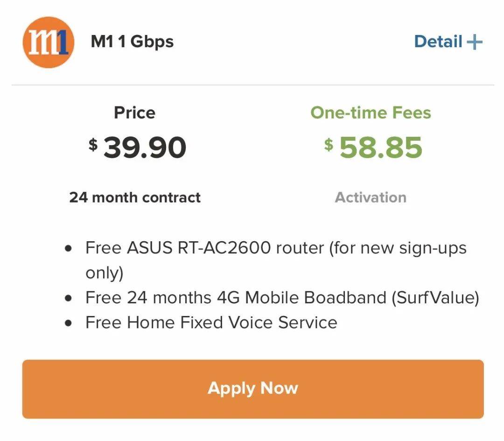504x441 pixels.
Task: Click the bullet beside the ASUS router perk
Action: coord(69,248)
